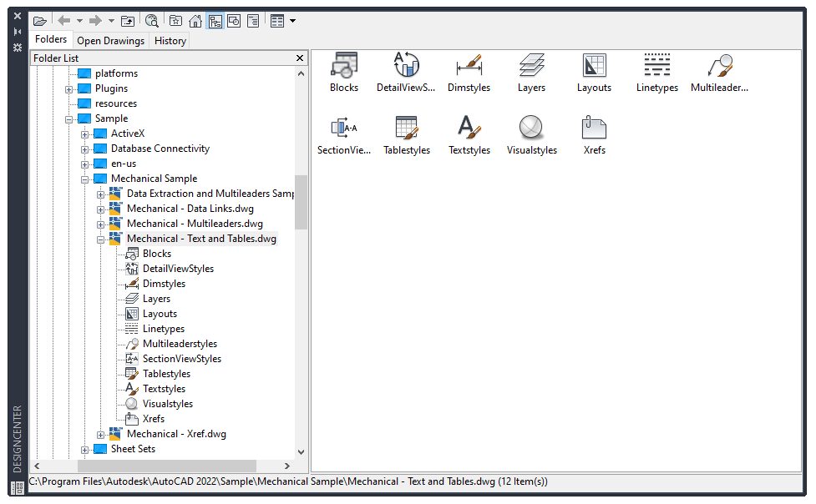Expand the Plugins folder node

(68, 89)
